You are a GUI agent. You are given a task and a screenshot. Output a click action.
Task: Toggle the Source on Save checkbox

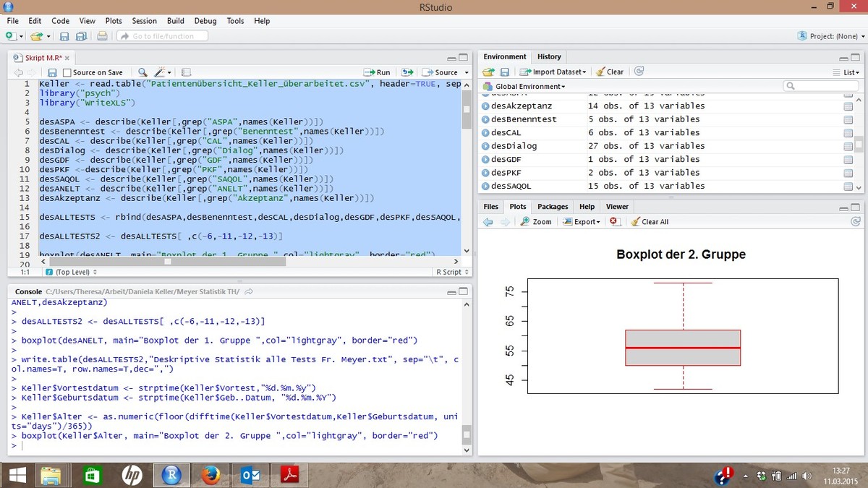(67, 72)
